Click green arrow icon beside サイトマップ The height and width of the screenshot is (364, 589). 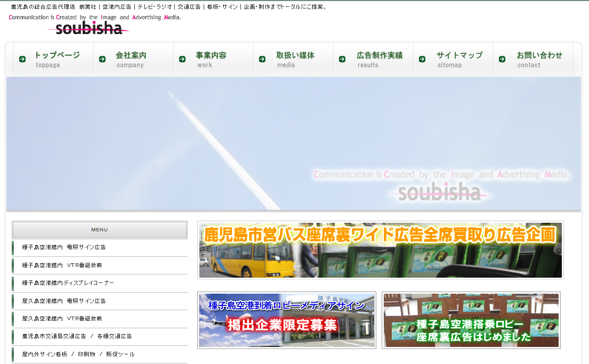tap(422, 59)
